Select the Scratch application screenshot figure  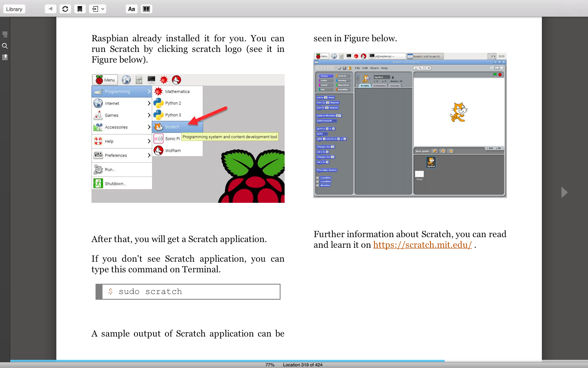pyautogui.click(x=410, y=125)
